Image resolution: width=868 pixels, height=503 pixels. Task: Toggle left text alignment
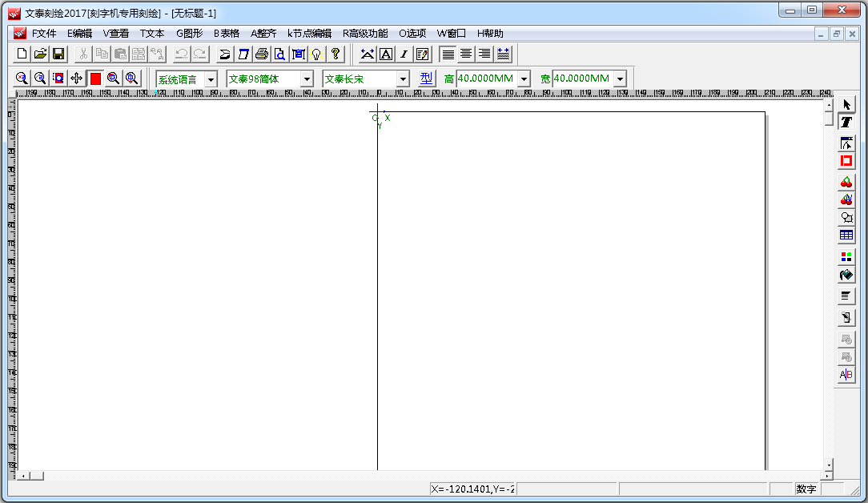[x=448, y=54]
